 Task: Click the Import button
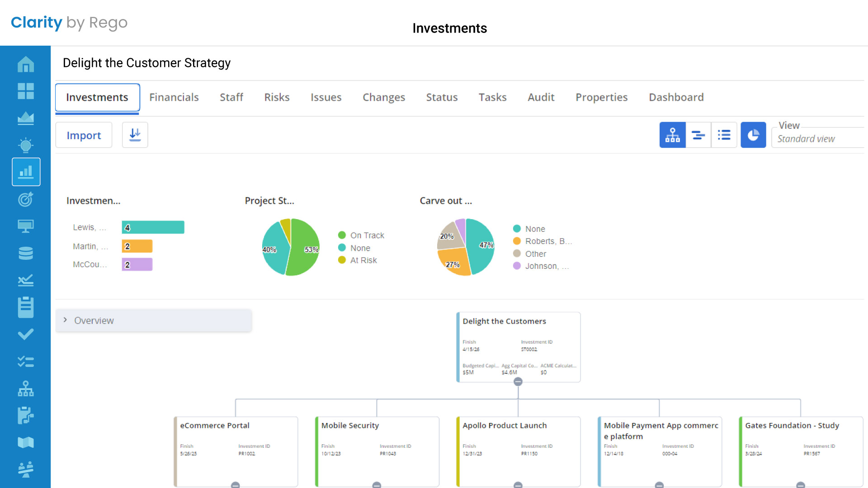coord(84,135)
